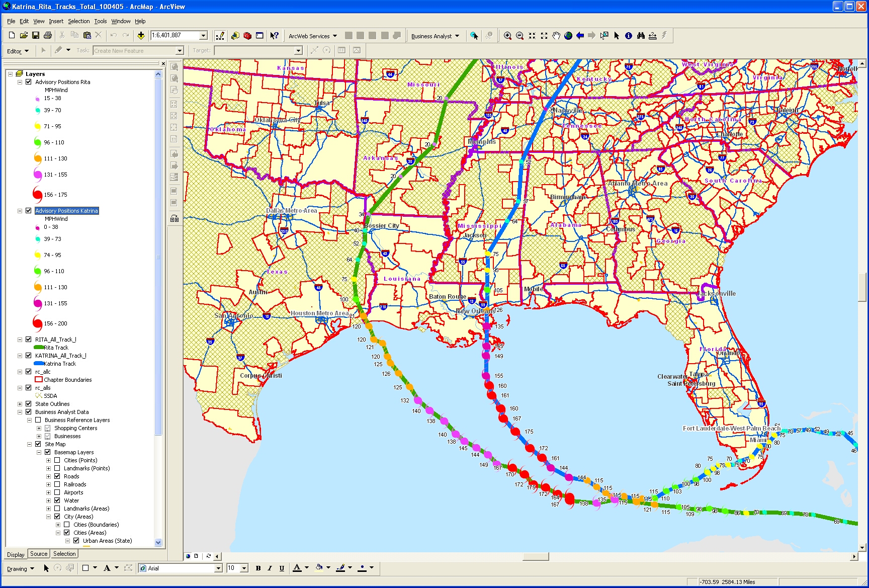Open the ArcToolbox red toolbox icon
Screen dimensions: 869x588
247,36
